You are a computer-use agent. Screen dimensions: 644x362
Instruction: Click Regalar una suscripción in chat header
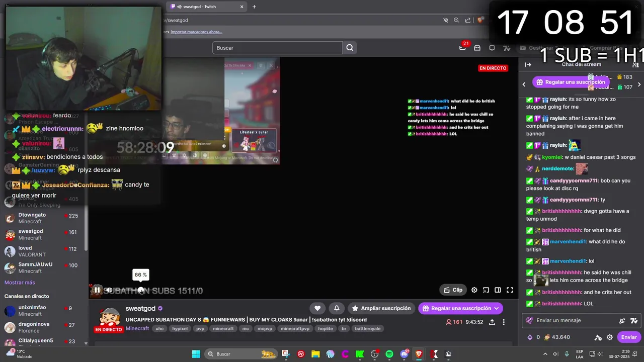click(x=571, y=82)
